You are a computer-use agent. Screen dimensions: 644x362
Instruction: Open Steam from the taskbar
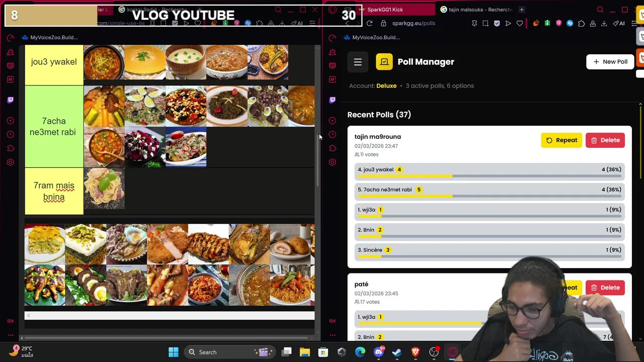[397, 352]
